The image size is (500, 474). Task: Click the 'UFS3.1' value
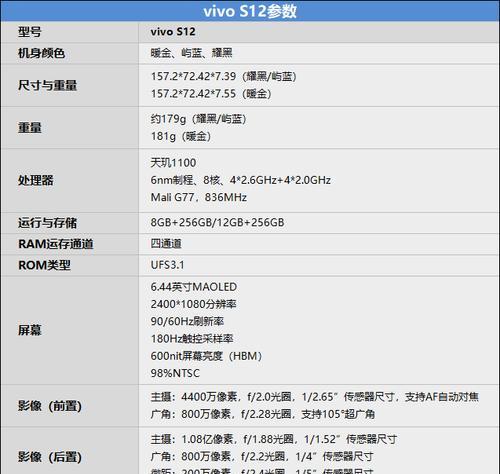167,265
